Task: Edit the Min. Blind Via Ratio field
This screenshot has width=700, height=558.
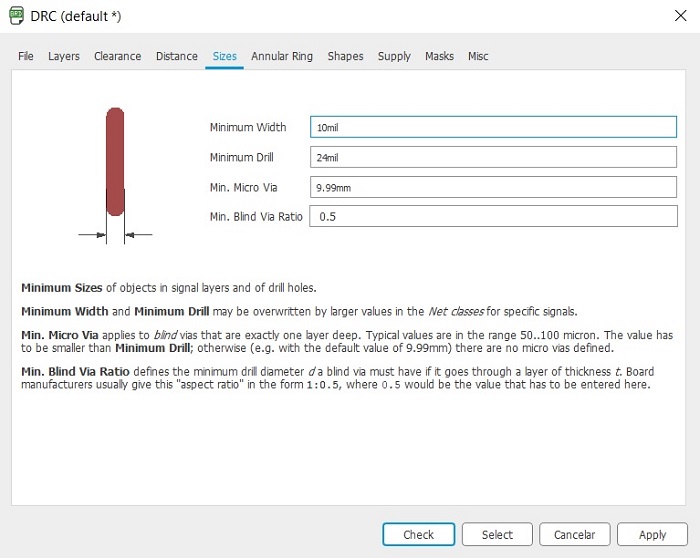Action: pos(493,217)
